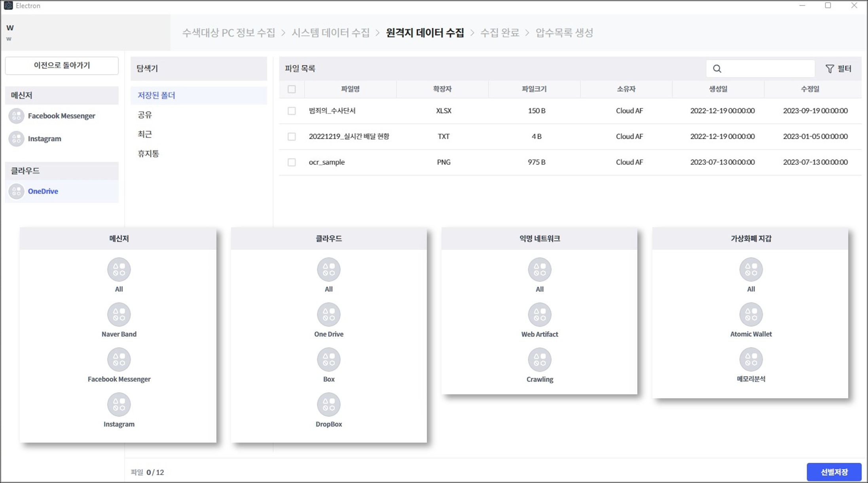Open the 저장된 폴더 tree item
868x483 pixels.
tap(157, 95)
